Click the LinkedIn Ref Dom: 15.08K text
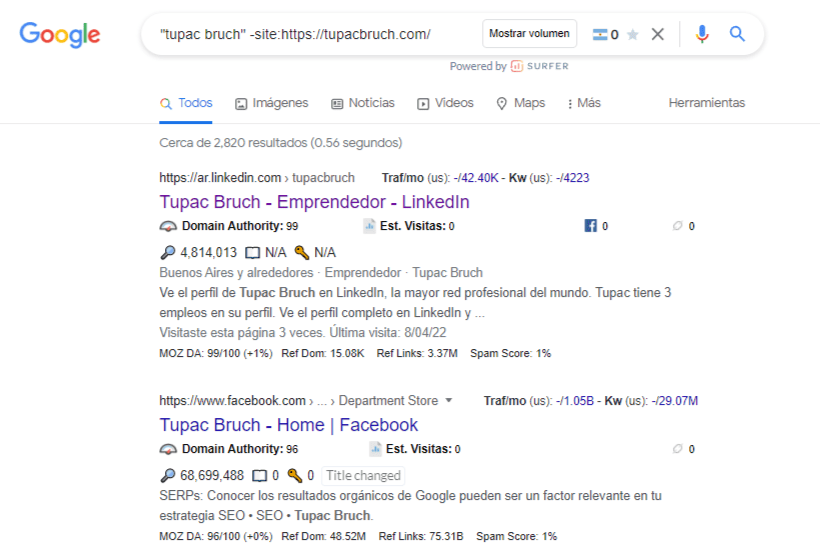 [x=323, y=354]
